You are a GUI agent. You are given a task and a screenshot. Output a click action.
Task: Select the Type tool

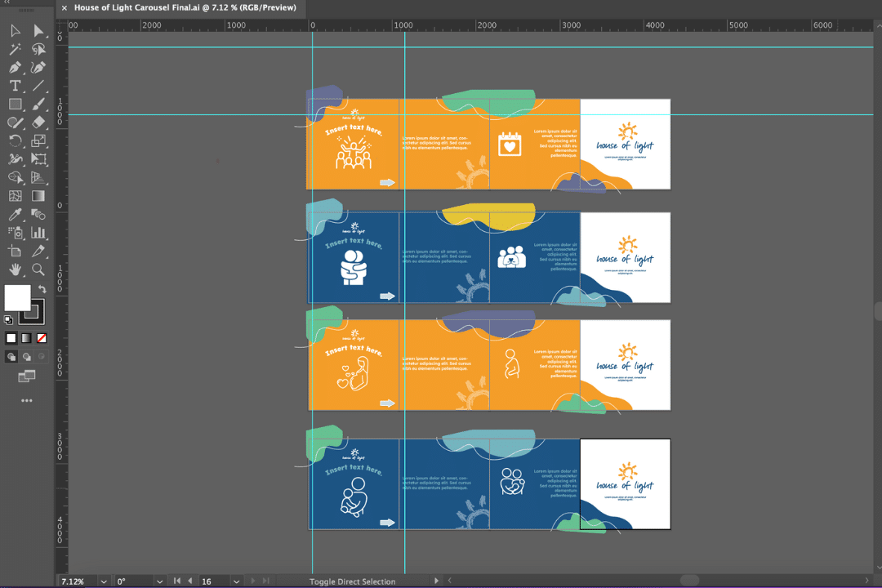coord(15,86)
